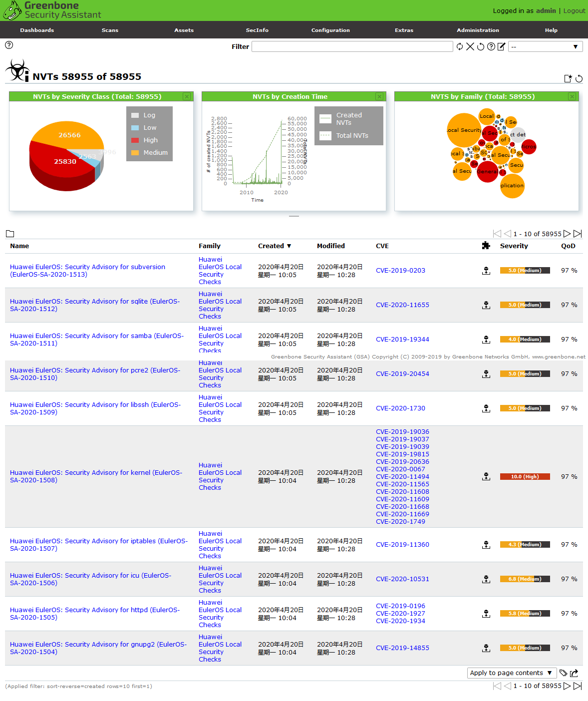Click solution type icon for subversion row
Image resolution: width=588 pixels, height=701 pixels.
pos(486,271)
